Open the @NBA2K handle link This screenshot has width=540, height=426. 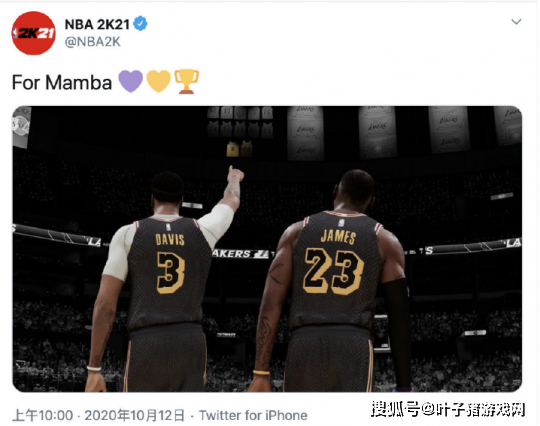[93, 42]
